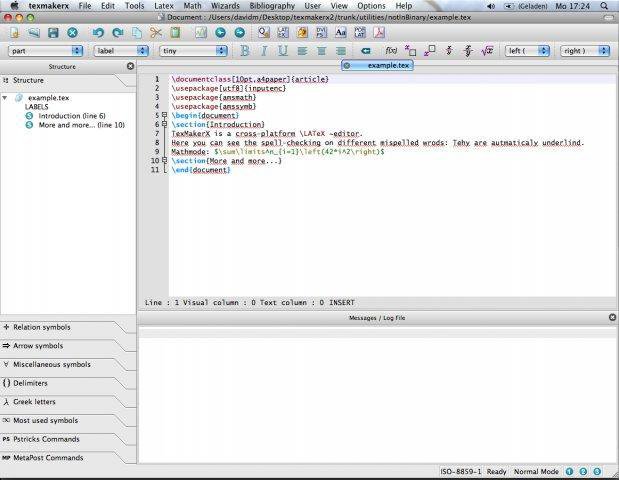Collapse the example.tex tree node
Screen dimensions: 619x480
click(x=6, y=98)
